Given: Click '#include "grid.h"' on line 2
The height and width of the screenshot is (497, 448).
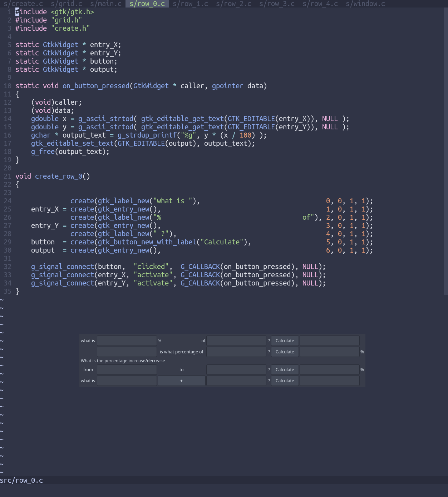Looking at the screenshot, I should pyautogui.click(x=49, y=20).
